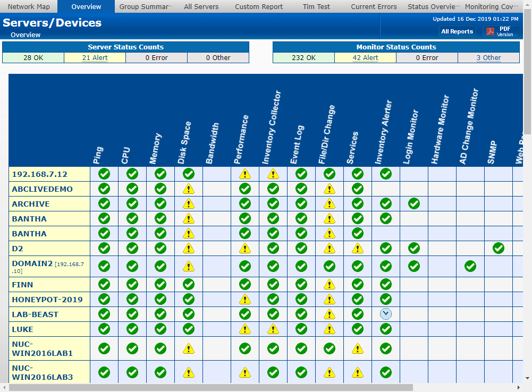Viewport: 532px width, 392px height.
Task: Select the Status Overview tab
Action: click(x=434, y=6)
